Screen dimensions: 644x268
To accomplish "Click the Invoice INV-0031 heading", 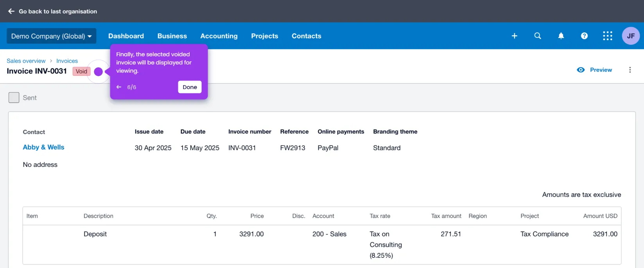I will (x=37, y=71).
